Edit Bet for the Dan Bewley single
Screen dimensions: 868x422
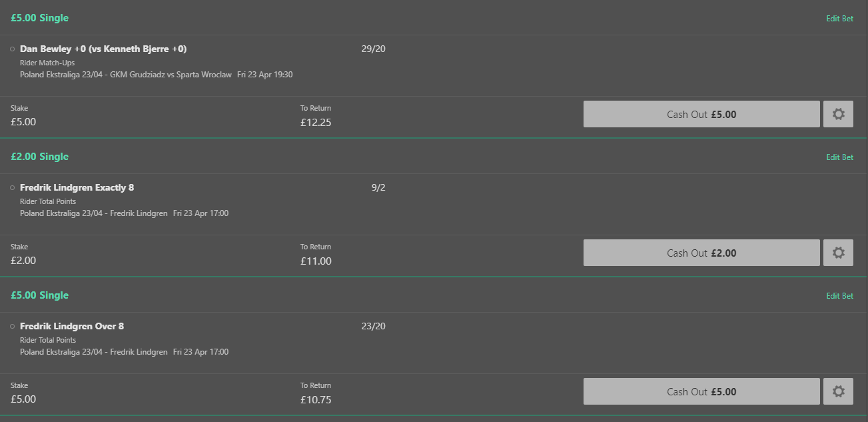point(839,19)
